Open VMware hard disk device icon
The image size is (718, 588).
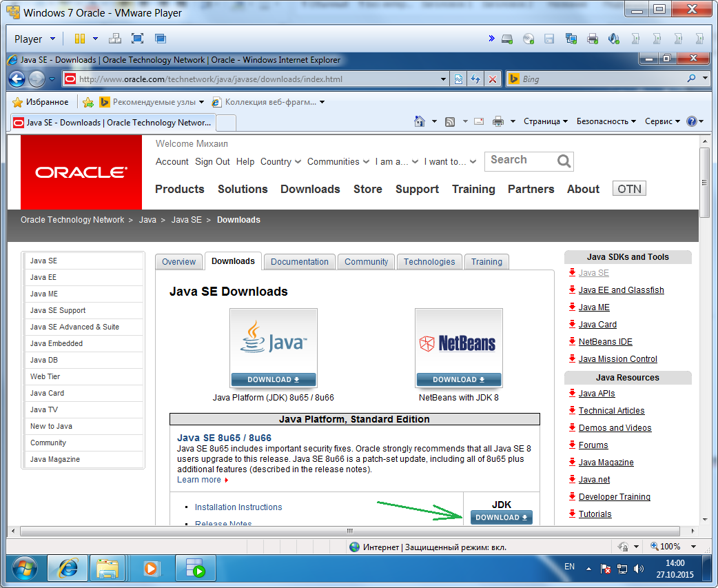[507, 39]
